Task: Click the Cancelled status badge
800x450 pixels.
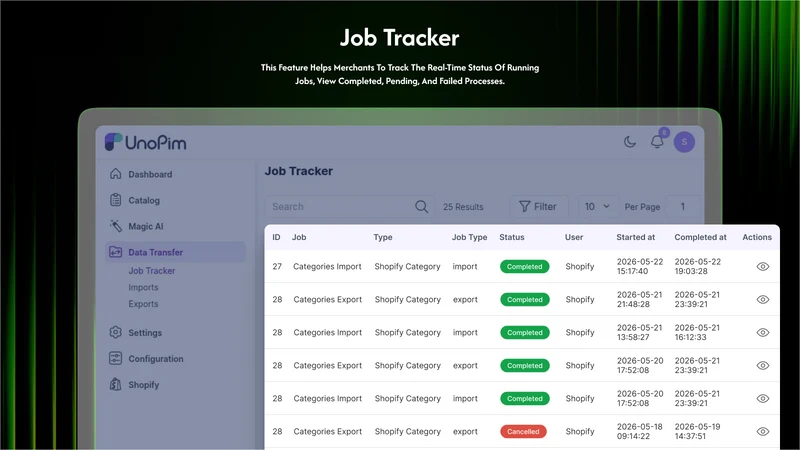Action: (x=523, y=431)
